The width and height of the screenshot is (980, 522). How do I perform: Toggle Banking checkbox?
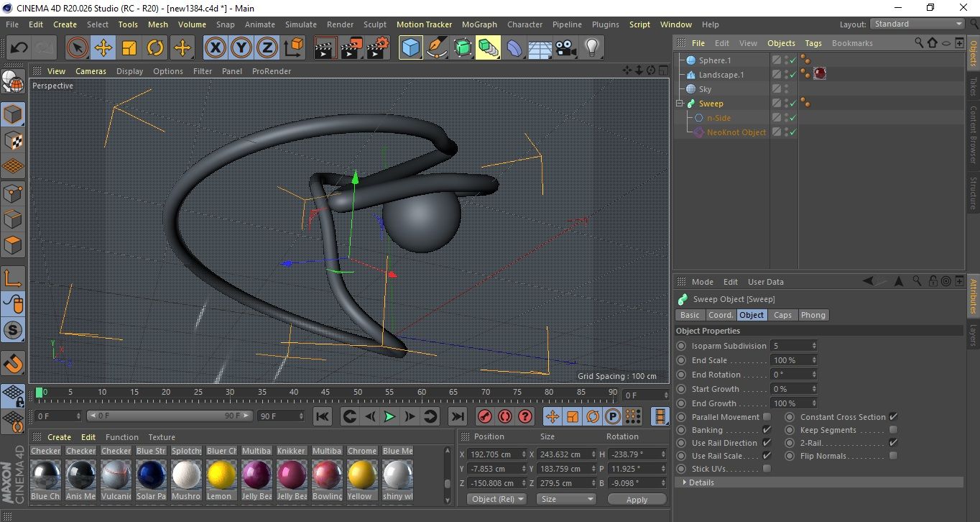coord(767,430)
